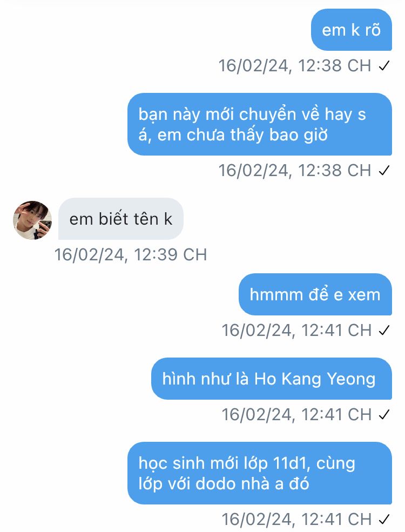Click sent checkmark under 'bạn này mới chuyển' message
Image resolution: width=405 pixels, height=532 pixels.
pos(384,171)
